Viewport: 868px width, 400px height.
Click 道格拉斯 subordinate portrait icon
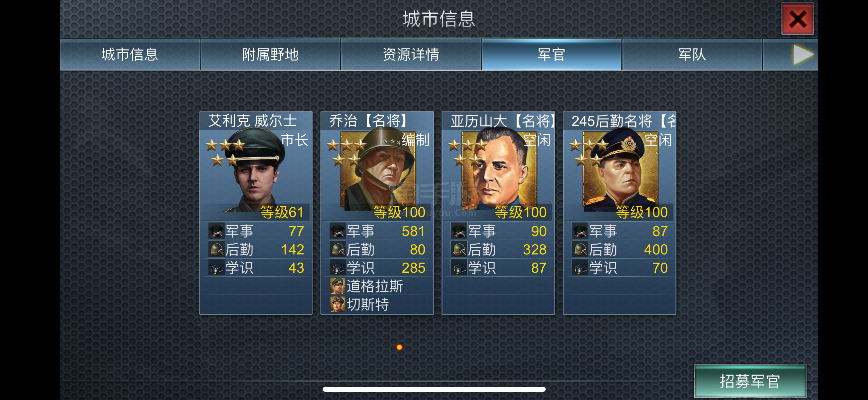pyautogui.click(x=338, y=286)
